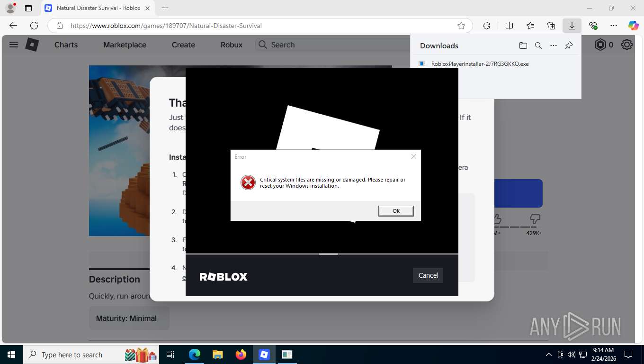This screenshot has height=364, width=644.
Task: Close the Error dialog with X
Action: click(x=414, y=156)
